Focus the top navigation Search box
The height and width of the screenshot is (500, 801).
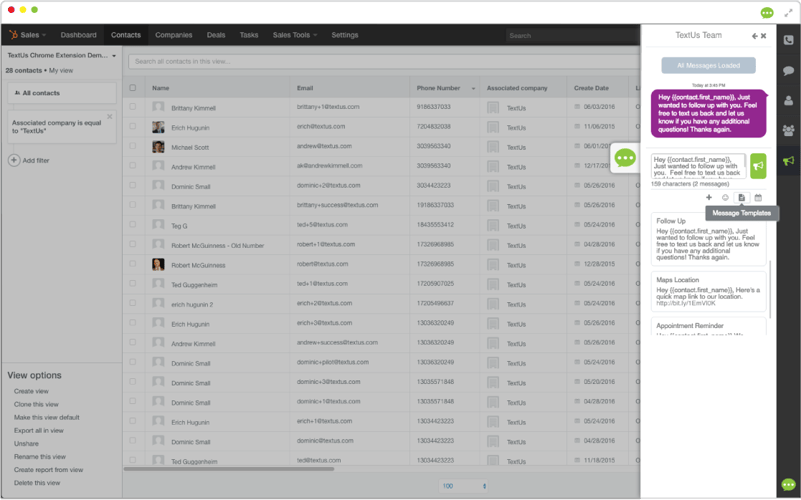pyautogui.click(x=572, y=36)
